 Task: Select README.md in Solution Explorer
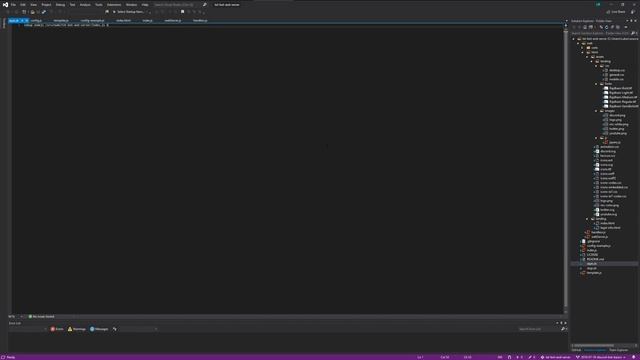595,259
